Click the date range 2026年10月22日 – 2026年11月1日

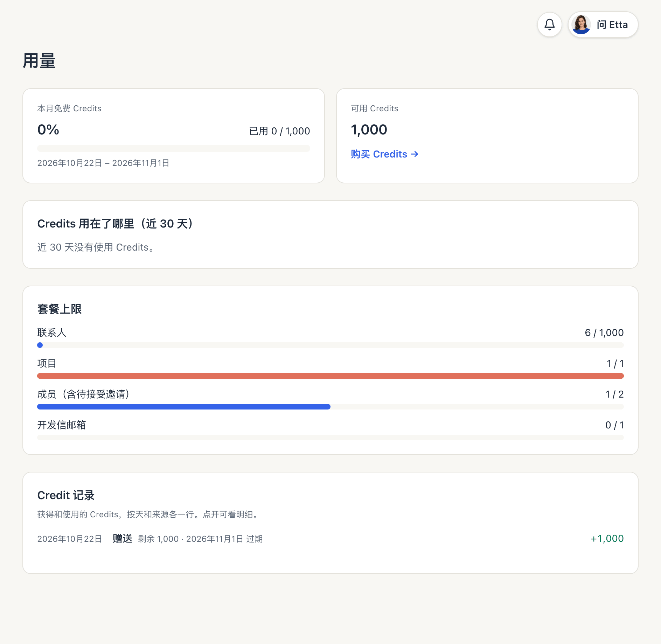(103, 163)
